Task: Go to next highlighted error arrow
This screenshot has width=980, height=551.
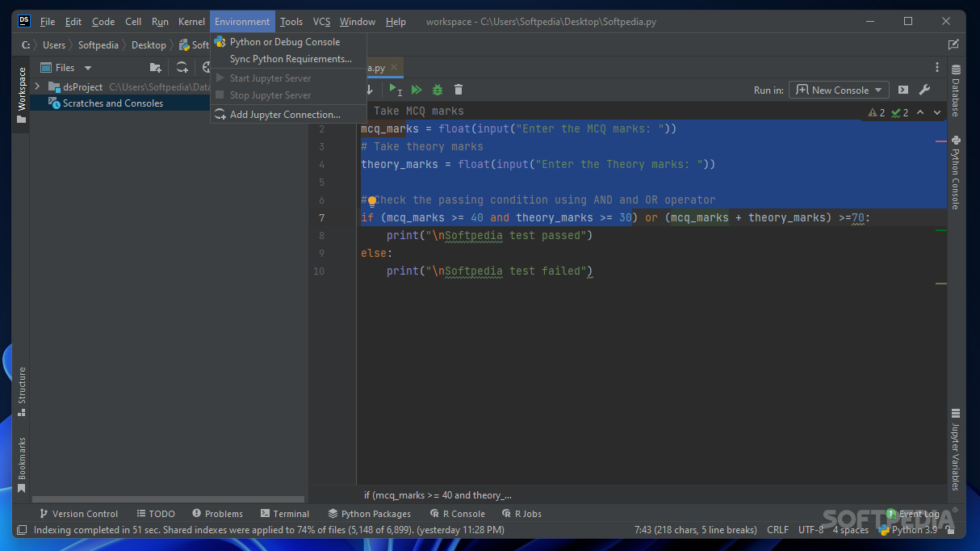Action: point(937,113)
